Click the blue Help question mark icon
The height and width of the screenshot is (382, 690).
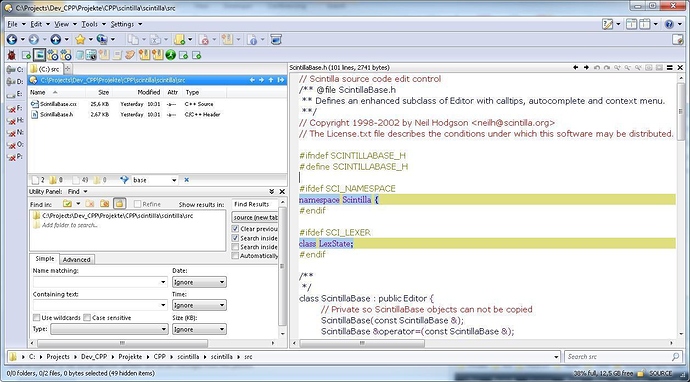tap(669, 24)
